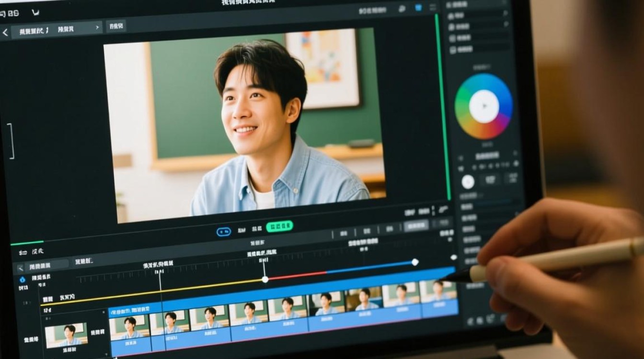Click the back arrow in the top-left breadcrumb bar
The image size is (644, 359).
(5, 33)
